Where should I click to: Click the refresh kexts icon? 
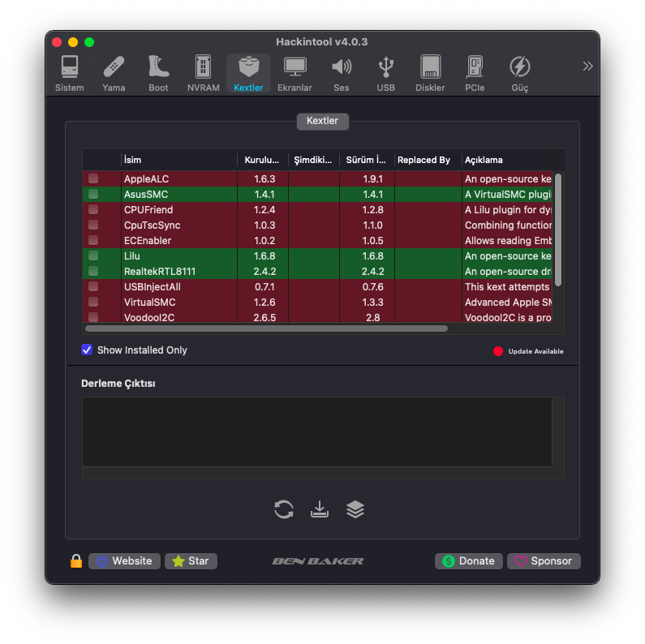coord(284,509)
